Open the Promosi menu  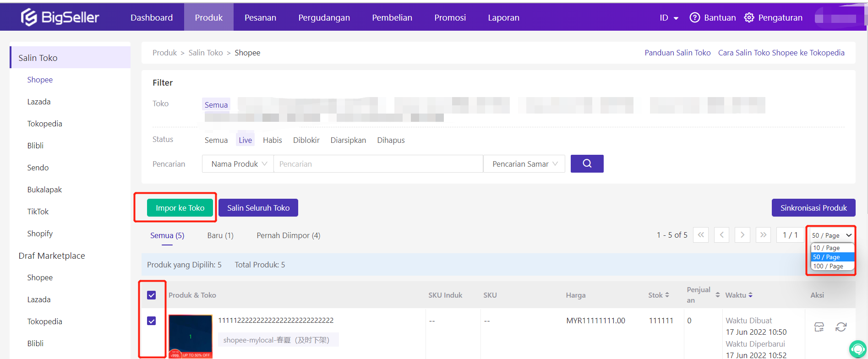450,17
